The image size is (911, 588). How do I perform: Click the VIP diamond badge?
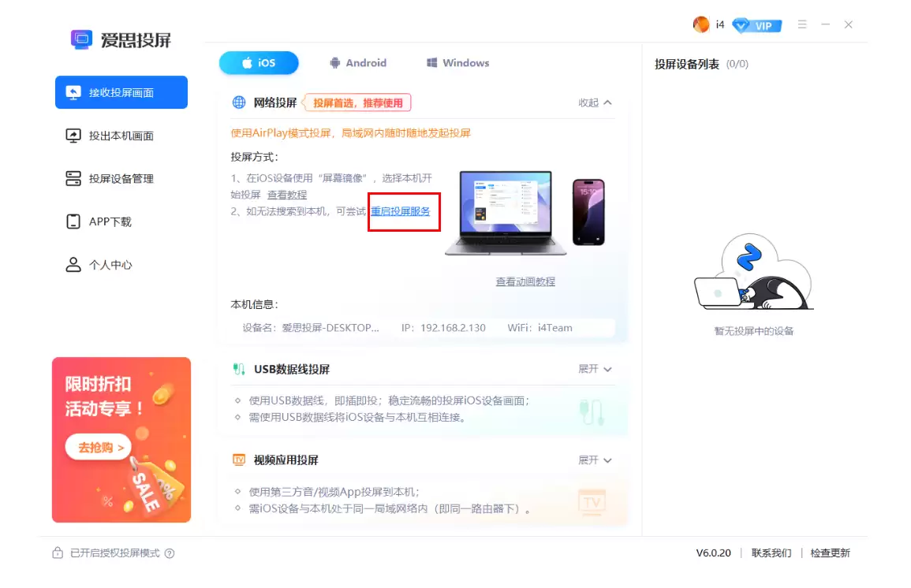[x=756, y=25]
